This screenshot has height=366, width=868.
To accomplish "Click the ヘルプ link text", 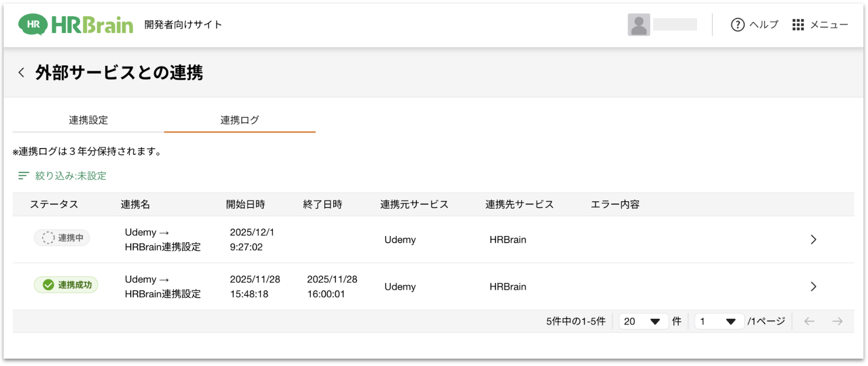I will point(764,25).
